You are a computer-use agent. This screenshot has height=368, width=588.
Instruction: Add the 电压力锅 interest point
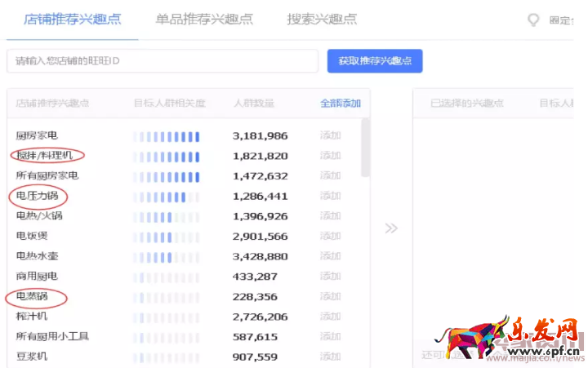tap(330, 196)
